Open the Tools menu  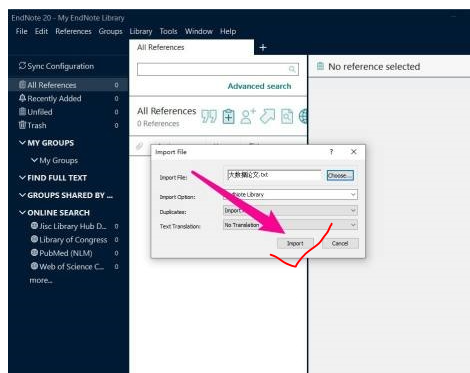168,31
